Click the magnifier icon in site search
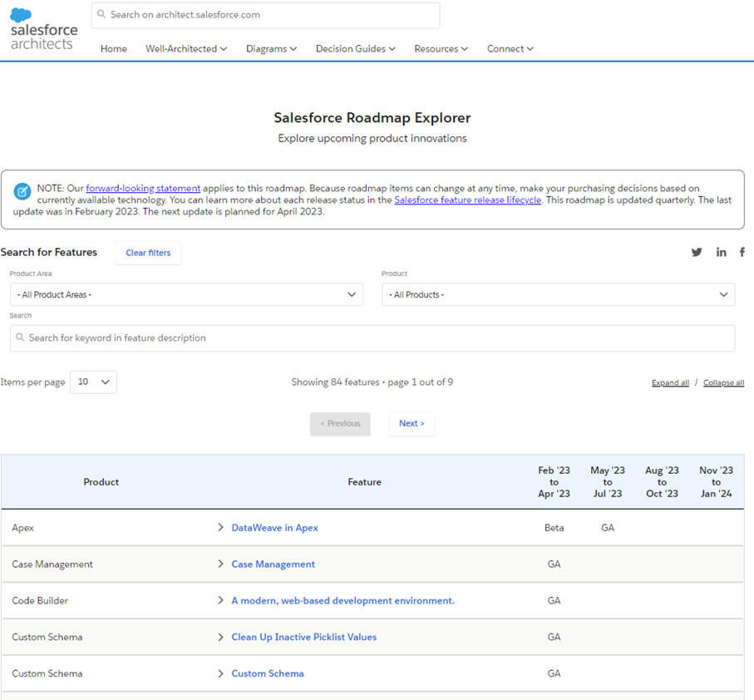The height and width of the screenshot is (700, 754). (x=101, y=15)
